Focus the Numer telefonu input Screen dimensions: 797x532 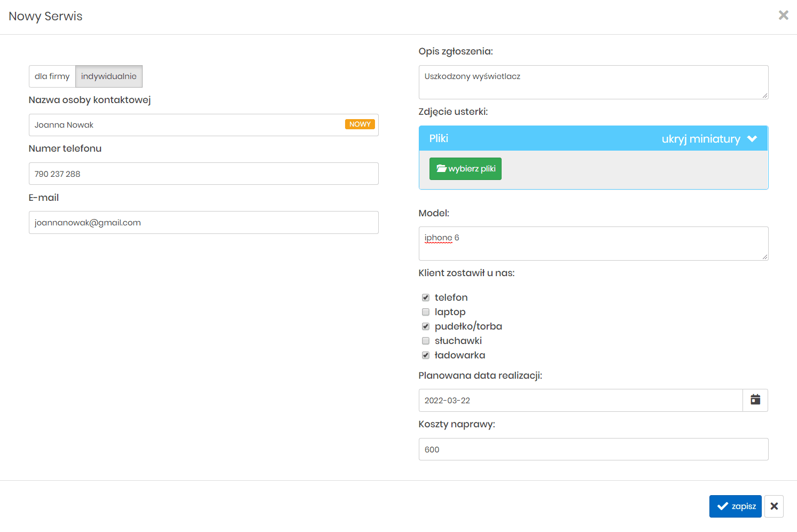point(204,174)
